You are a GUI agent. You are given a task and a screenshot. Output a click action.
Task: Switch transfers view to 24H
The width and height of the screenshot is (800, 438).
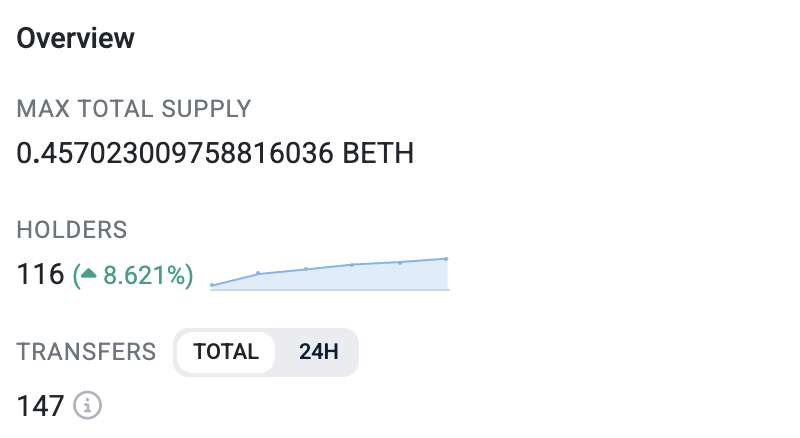tap(318, 352)
